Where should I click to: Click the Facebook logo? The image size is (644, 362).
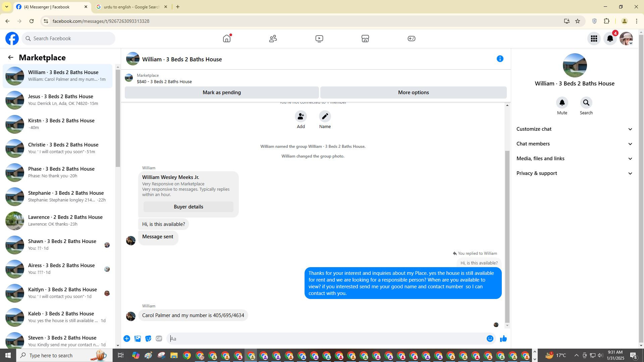[x=12, y=39]
